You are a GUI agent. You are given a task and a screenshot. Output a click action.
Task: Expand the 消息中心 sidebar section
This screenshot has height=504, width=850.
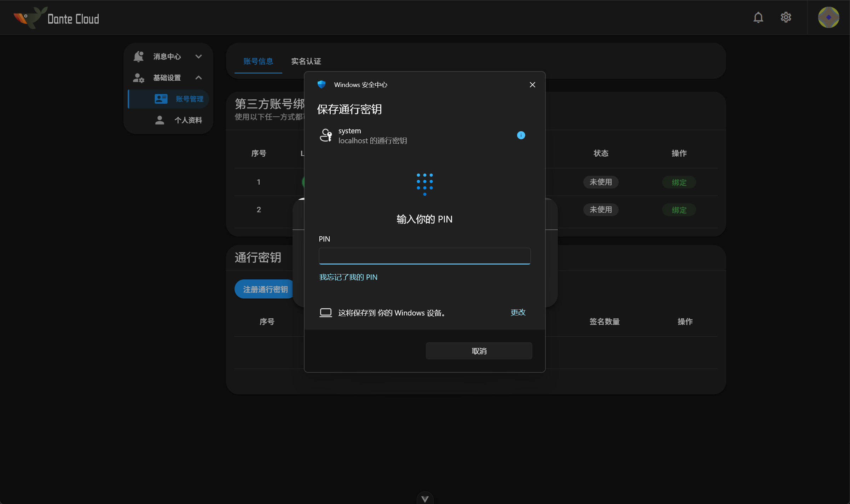tap(198, 56)
